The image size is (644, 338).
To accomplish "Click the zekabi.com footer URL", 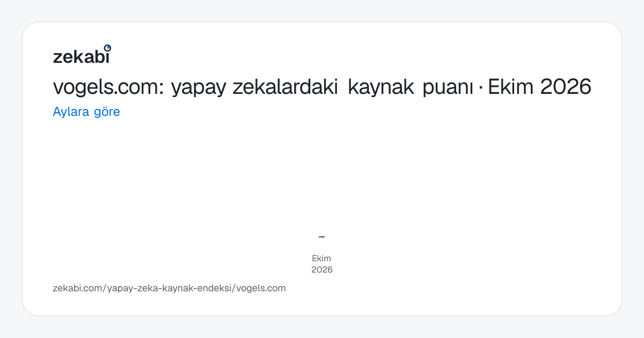I will pyautogui.click(x=169, y=288).
